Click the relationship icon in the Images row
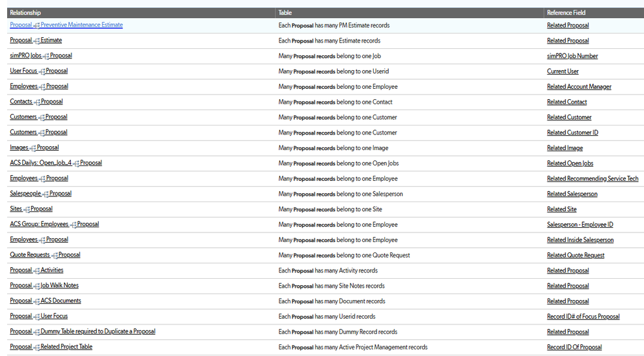Viewport: 644px width, 356px height. 33,149
